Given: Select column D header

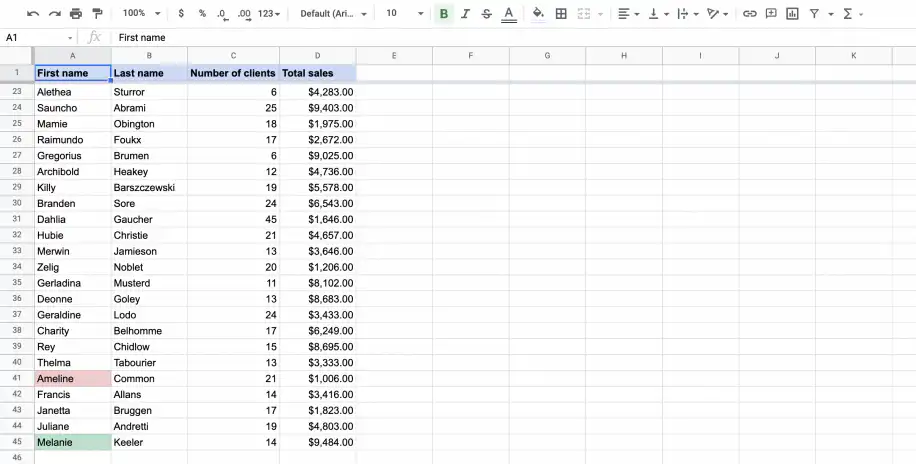Looking at the screenshot, I should 317,56.
